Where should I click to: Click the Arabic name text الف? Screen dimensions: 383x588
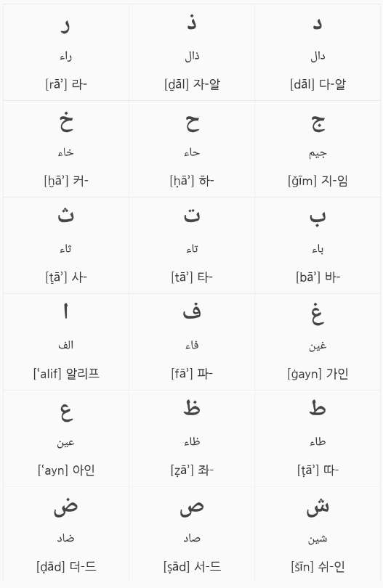[x=65, y=345]
